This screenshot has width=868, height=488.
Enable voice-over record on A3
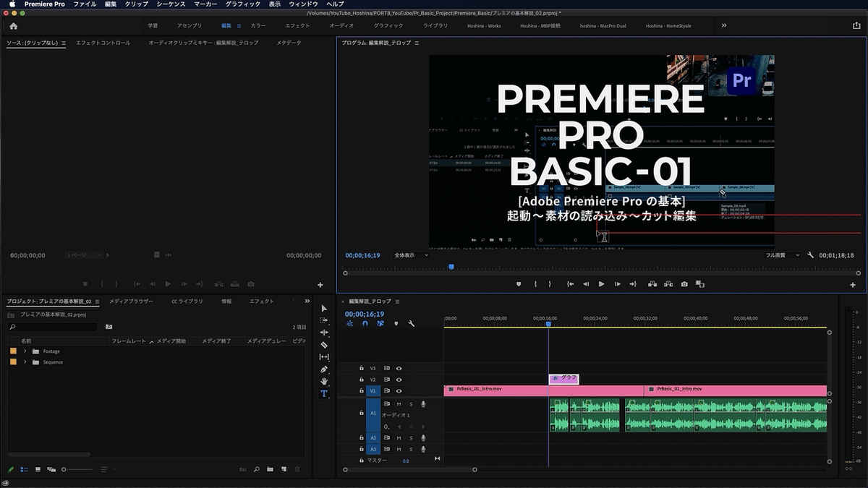tap(423, 449)
